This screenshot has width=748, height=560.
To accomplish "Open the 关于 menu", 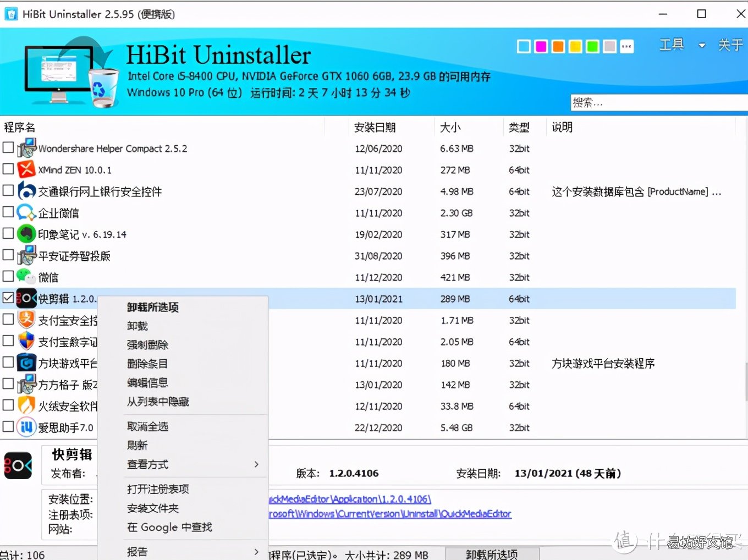I will click(730, 45).
